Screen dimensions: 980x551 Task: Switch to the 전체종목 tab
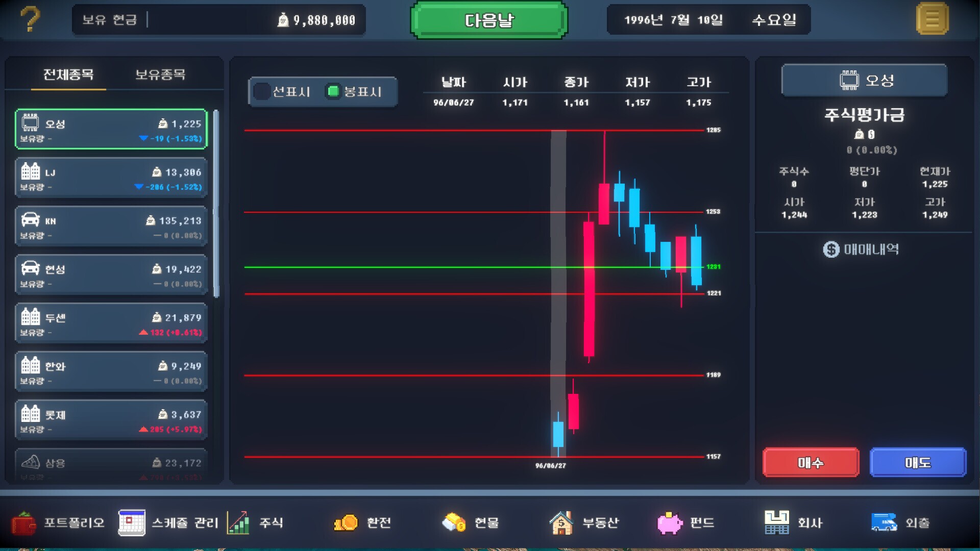click(68, 74)
